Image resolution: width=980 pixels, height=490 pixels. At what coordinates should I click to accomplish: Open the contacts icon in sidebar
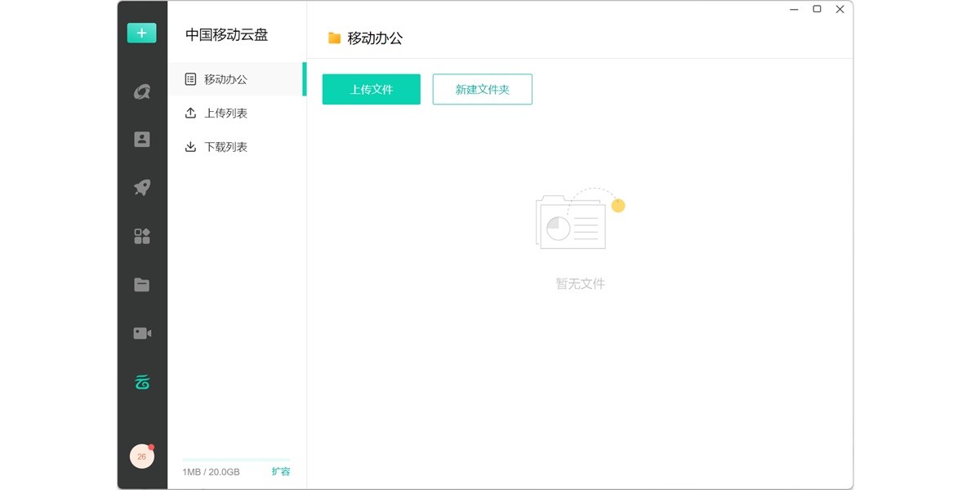142,139
